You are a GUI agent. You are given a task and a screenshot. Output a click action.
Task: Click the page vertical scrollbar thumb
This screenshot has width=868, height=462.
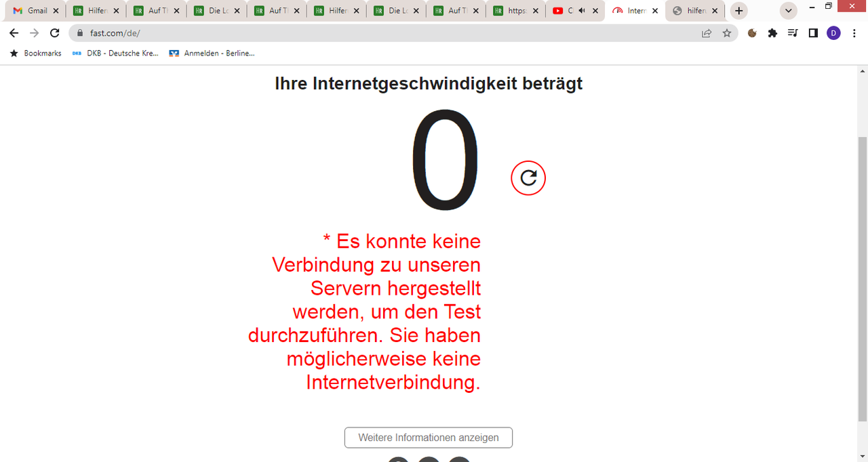pos(863,278)
